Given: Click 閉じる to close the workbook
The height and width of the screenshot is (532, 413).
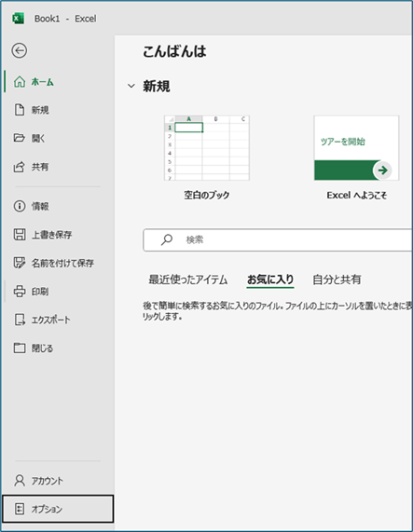Looking at the screenshot, I should pyautogui.click(x=58, y=348).
